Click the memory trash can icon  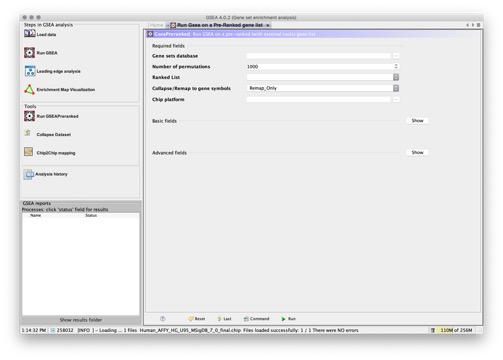[x=433, y=330]
